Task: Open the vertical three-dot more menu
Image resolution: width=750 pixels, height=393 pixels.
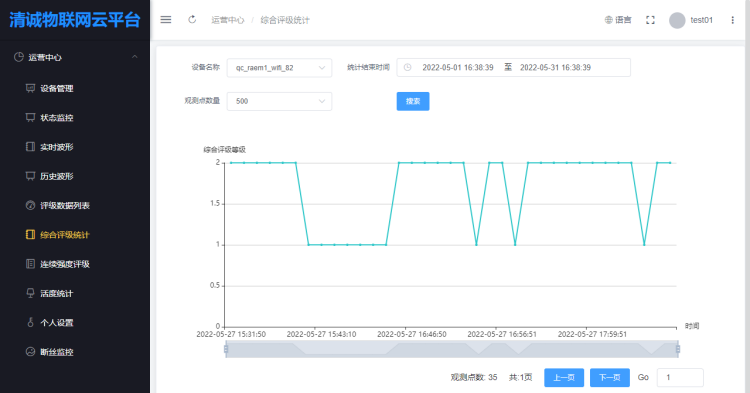Action: point(732,20)
